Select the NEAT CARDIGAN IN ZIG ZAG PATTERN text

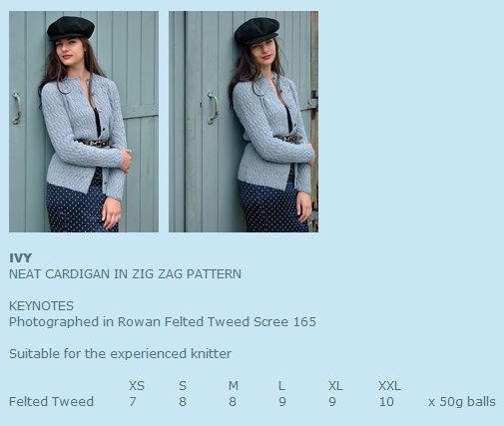(125, 274)
